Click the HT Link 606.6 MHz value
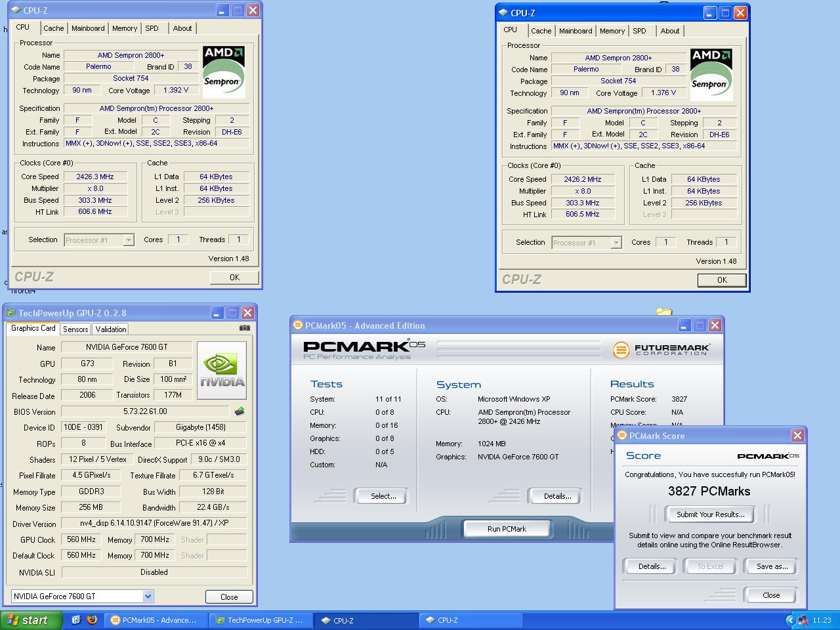The image size is (840, 630). coord(96,212)
